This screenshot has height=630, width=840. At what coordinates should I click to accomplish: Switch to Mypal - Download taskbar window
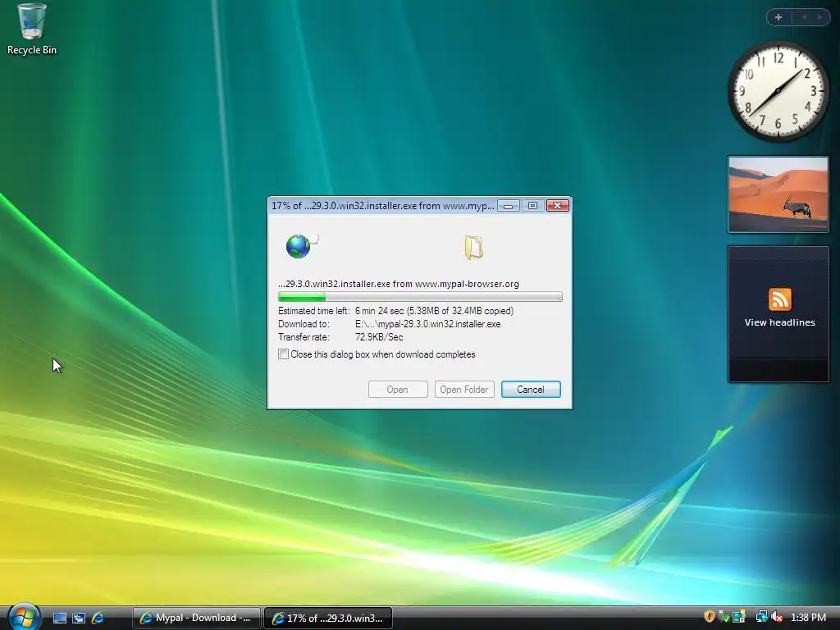(196, 618)
